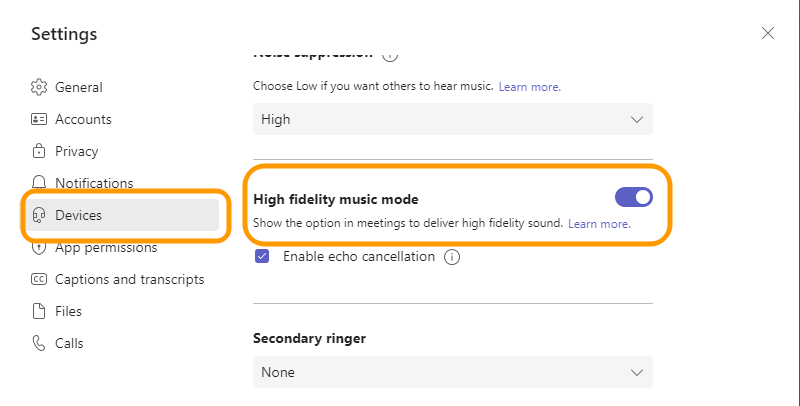
Task: Click the Notifications bell icon
Action: [x=39, y=182]
